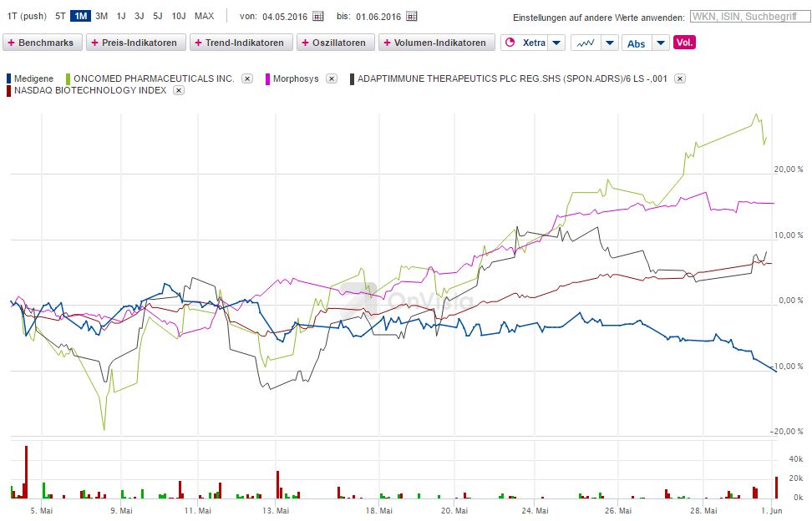Activate the 1M timeframe toggle
Image resolution: width=812 pixels, height=521 pixels.
[x=80, y=15]
